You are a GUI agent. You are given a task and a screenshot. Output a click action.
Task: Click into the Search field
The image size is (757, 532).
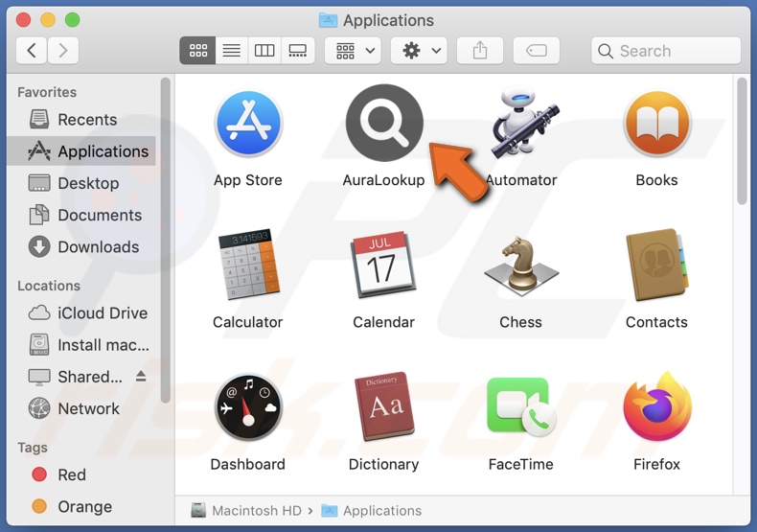click(666, 51)
